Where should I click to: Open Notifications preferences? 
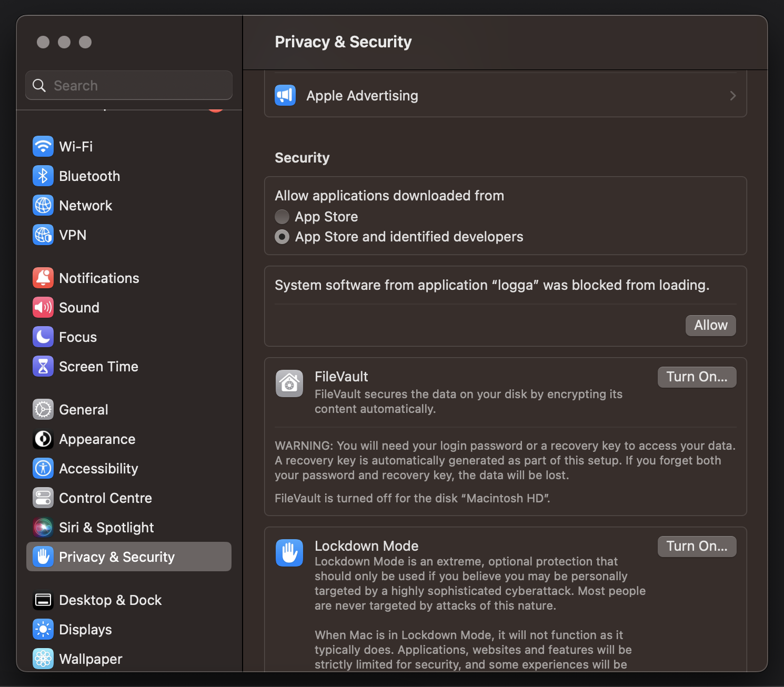pos(43,278)
